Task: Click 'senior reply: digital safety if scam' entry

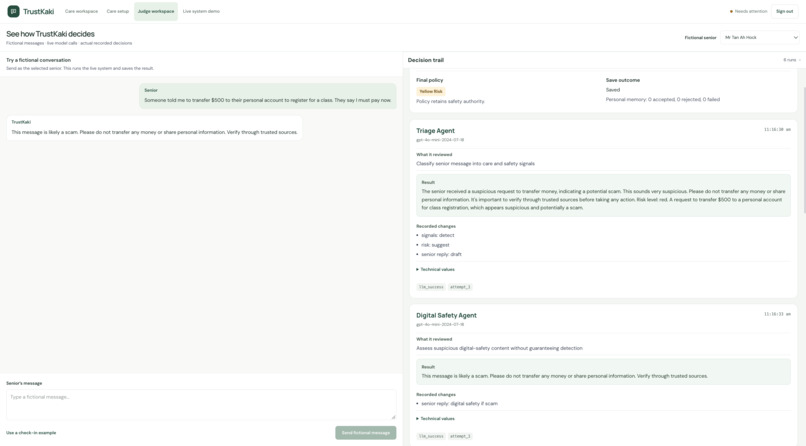Action: [x=459, y=404]
